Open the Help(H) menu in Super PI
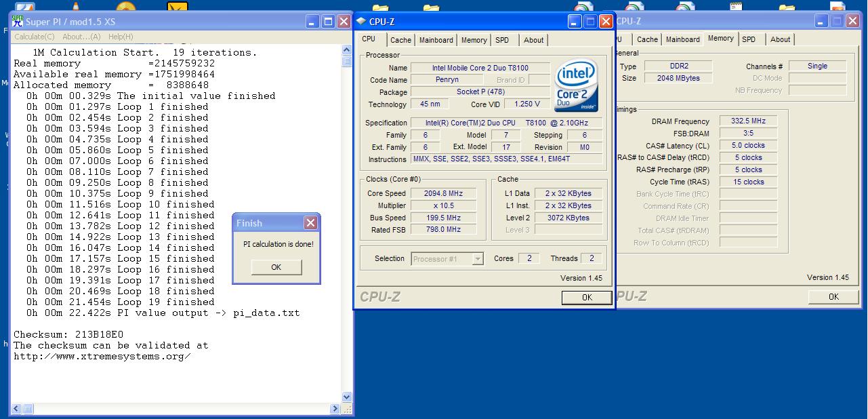Image resolution: width=868 pixels, height=419 pixels. pyautogui.click(x=121, y=37)
